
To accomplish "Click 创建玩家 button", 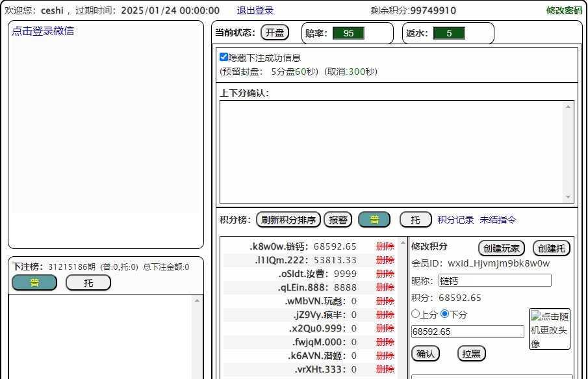I will coord(502,248).
